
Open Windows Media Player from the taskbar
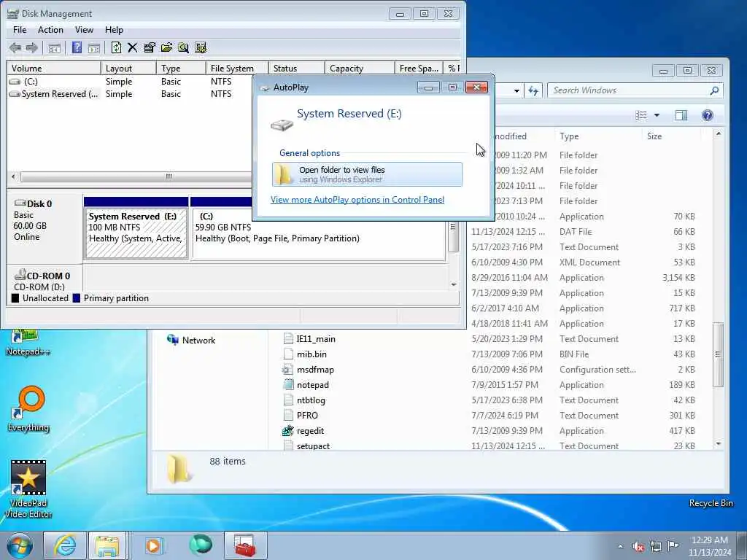[x=154, y=545]
